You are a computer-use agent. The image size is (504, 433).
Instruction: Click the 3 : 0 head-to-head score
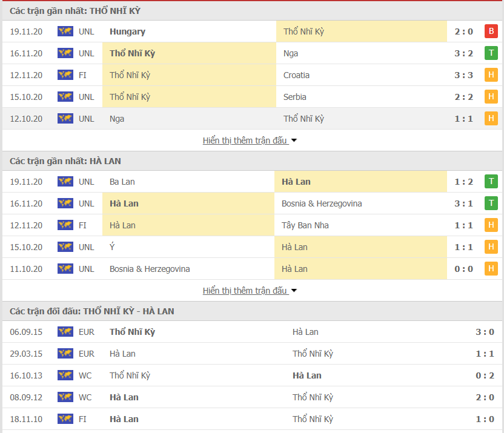(485, 332)
